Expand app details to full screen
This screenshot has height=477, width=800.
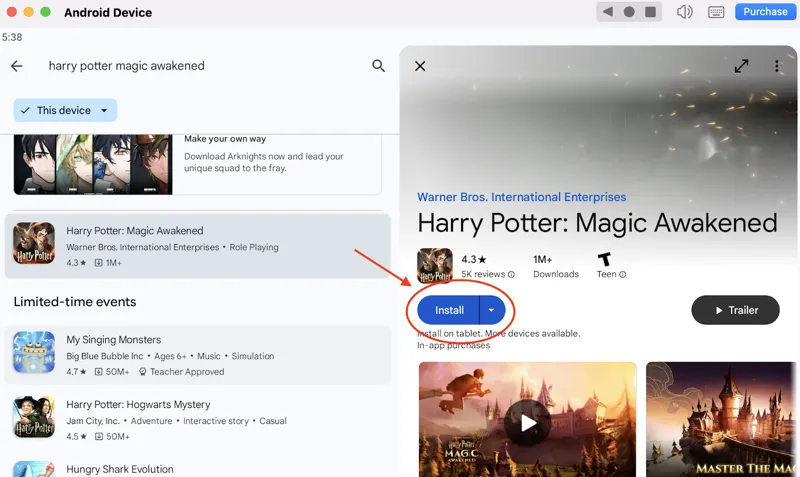coord(741,66)
